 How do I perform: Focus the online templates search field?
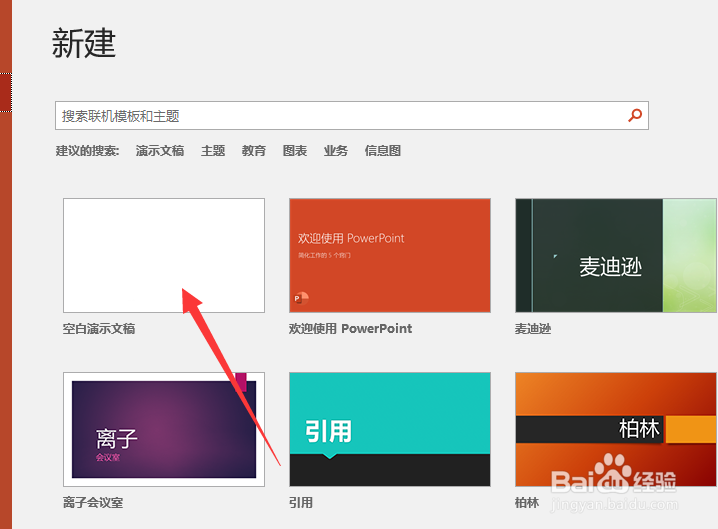click(x=352, y=115)
